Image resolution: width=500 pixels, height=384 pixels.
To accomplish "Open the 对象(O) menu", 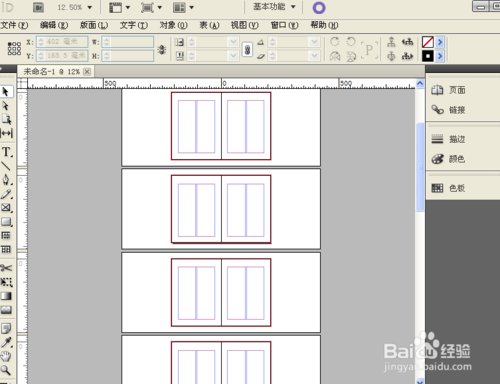I will [x=173, y=25].
